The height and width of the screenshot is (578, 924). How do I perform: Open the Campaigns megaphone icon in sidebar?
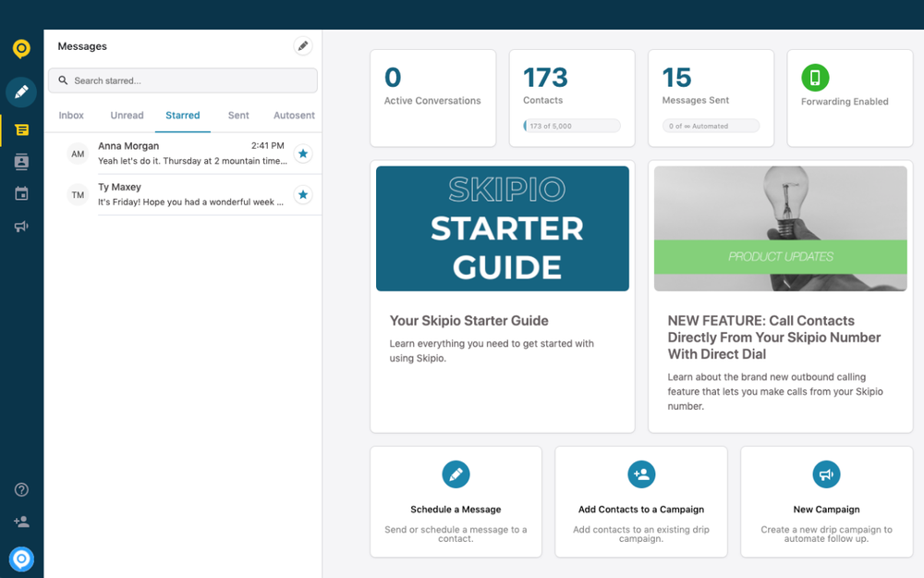pyautogui.click(x=22, y=226)
